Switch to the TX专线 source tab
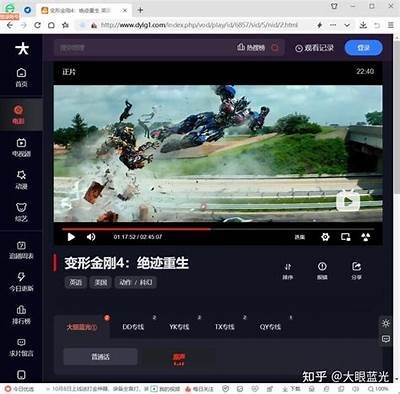The height and width of the screenshot is (394, 400). (x=224, y=327)
